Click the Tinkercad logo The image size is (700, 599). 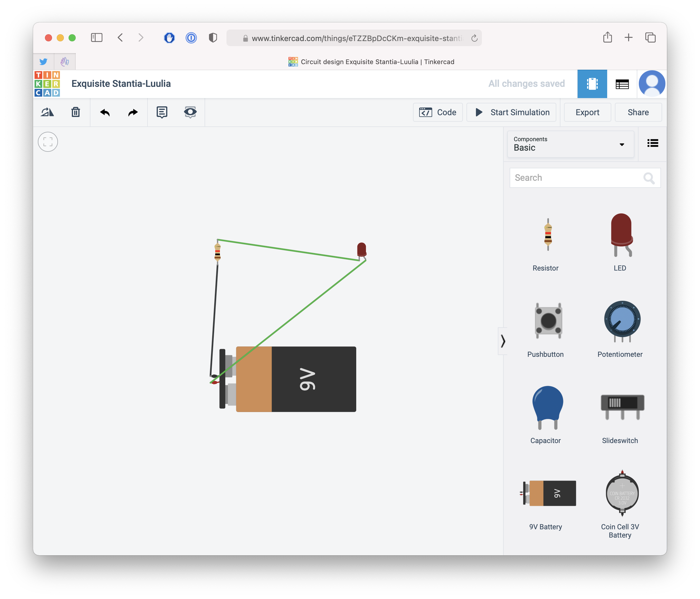point(47,84)
